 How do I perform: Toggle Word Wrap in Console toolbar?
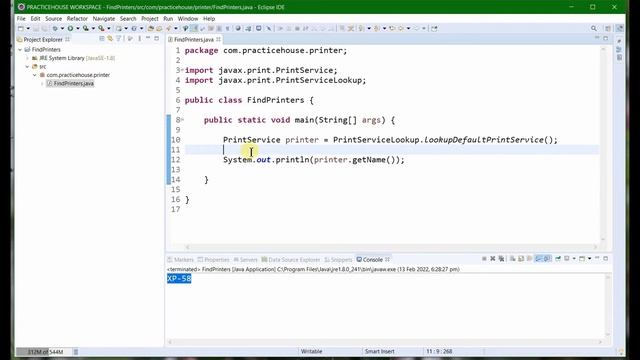click(x=529, y=258)
